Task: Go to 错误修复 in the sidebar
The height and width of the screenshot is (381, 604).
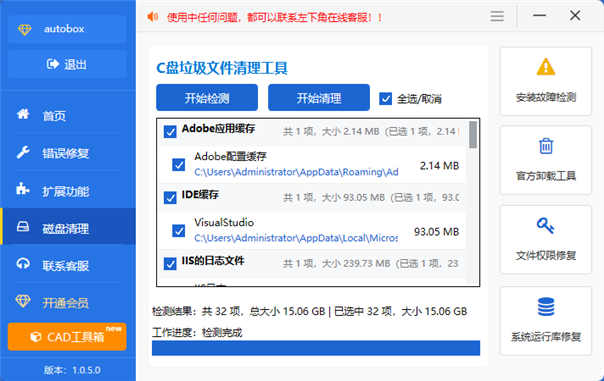Action: [x=68, y=153]
